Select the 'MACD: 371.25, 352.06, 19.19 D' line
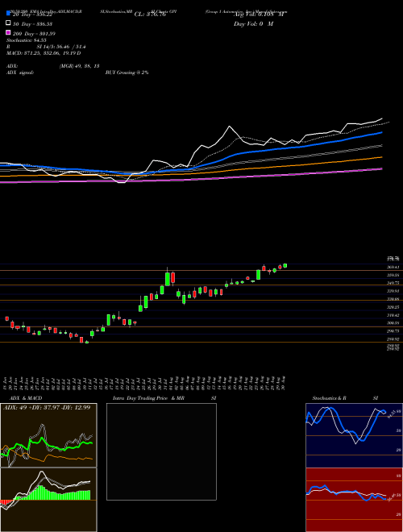 [44, 53]
